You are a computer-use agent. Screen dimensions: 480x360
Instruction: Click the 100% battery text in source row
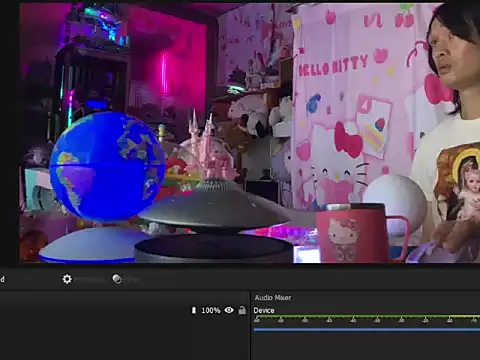[211, 310]
